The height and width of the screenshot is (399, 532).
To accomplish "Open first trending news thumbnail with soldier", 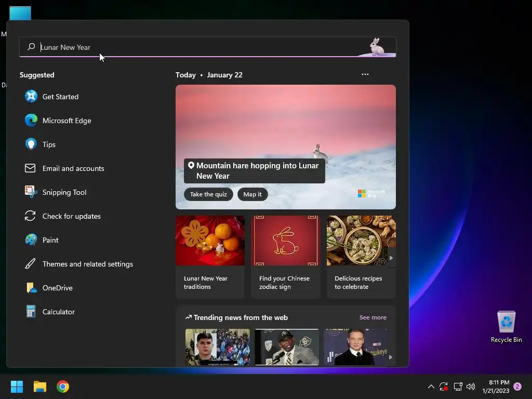I will [218, 347].
